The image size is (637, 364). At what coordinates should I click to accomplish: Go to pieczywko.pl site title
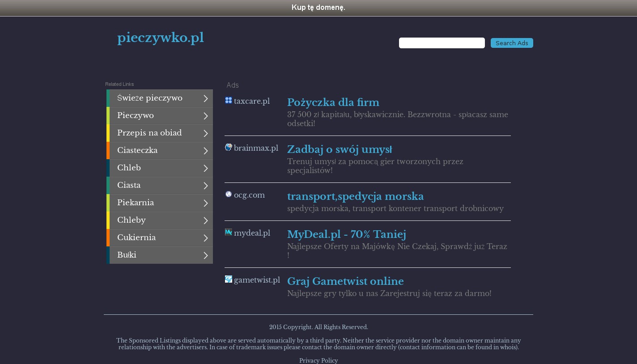pos(160,38)
